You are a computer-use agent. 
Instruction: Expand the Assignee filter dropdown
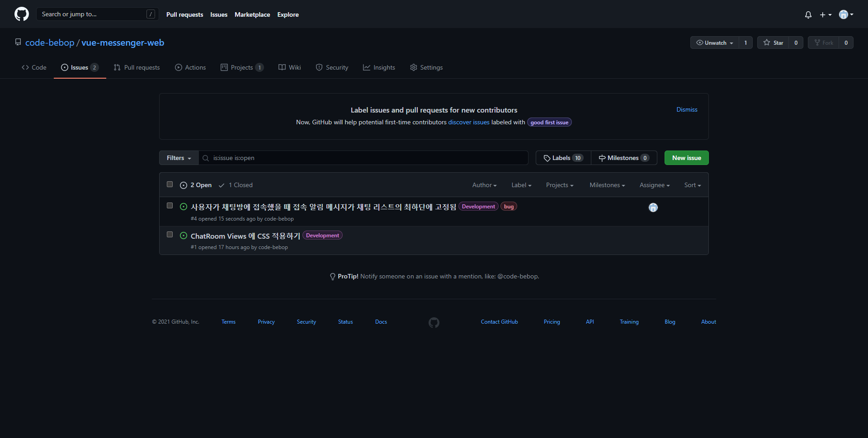(x=655, y=185)
